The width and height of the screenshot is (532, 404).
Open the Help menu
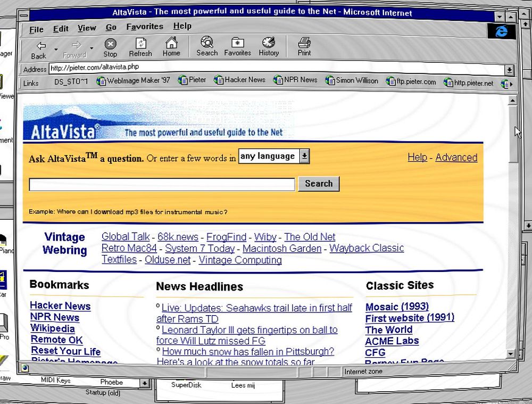pyautogui.click(x=182, y=26)
